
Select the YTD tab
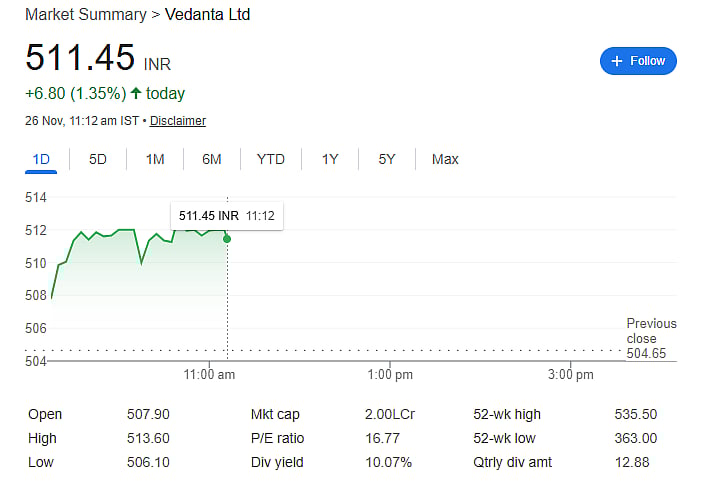tap(270, 159)
